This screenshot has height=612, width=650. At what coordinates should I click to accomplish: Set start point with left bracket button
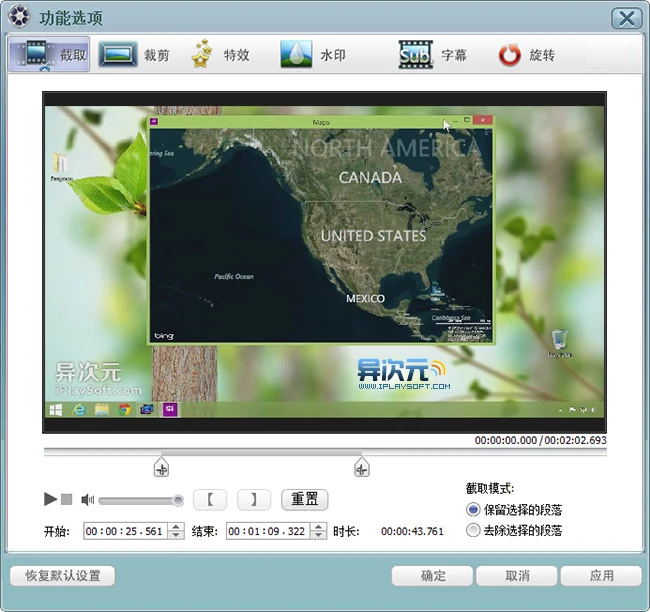[210, 499]
